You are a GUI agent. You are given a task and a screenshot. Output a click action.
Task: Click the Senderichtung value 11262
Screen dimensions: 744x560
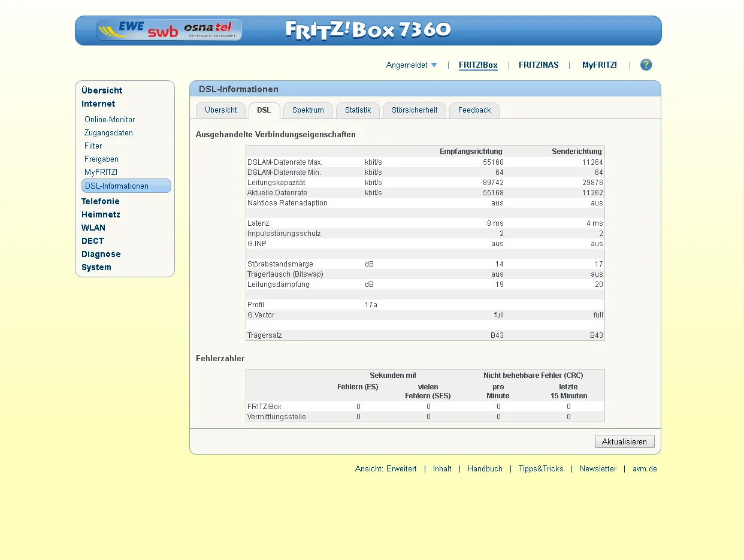click(x=592, y=193)
